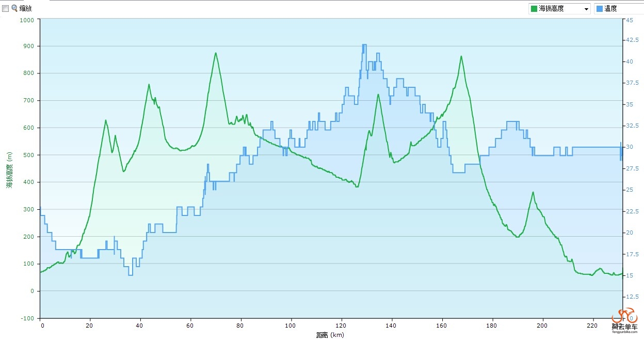This screenshot has height=340, width=644.
Task: Click the blue 温度 color swatch
Action: coord(600,9)
